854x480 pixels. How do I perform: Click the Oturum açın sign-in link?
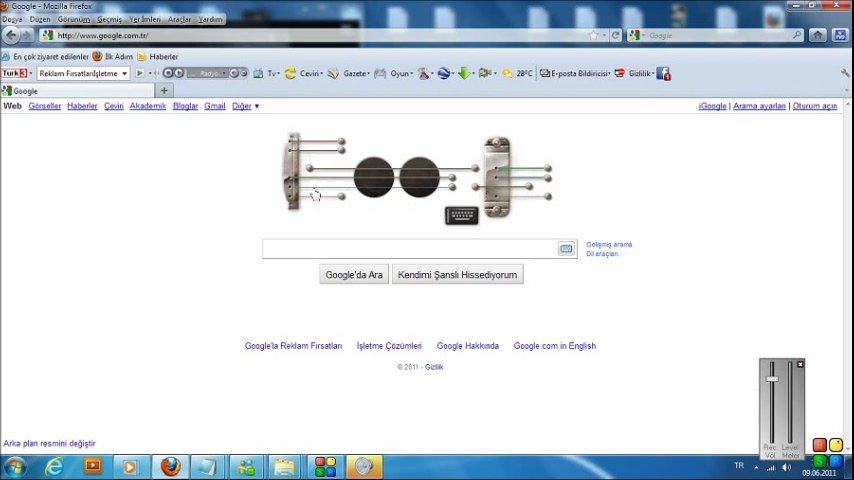[815, 106]
